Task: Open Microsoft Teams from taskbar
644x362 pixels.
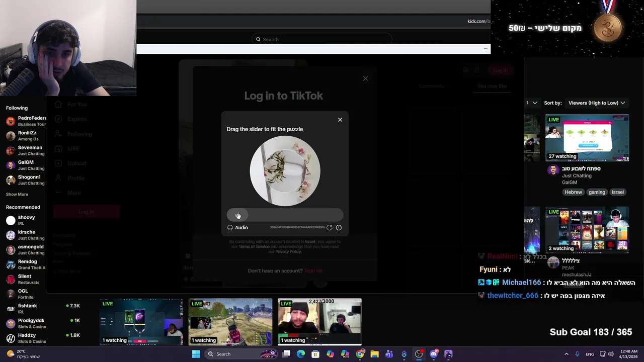Action: coord(389,354)
